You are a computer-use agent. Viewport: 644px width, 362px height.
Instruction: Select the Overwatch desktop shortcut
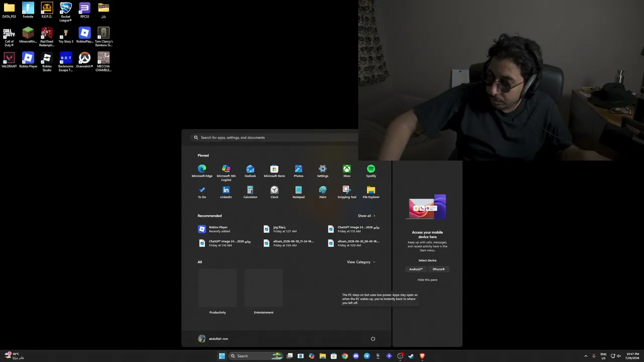point(85,60)
